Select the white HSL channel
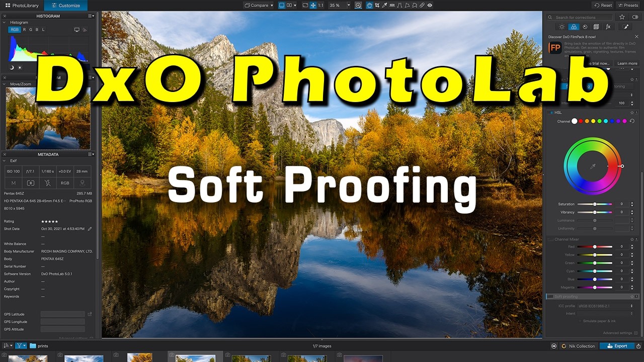Screen dimensions: 644x362 [574, 121]
